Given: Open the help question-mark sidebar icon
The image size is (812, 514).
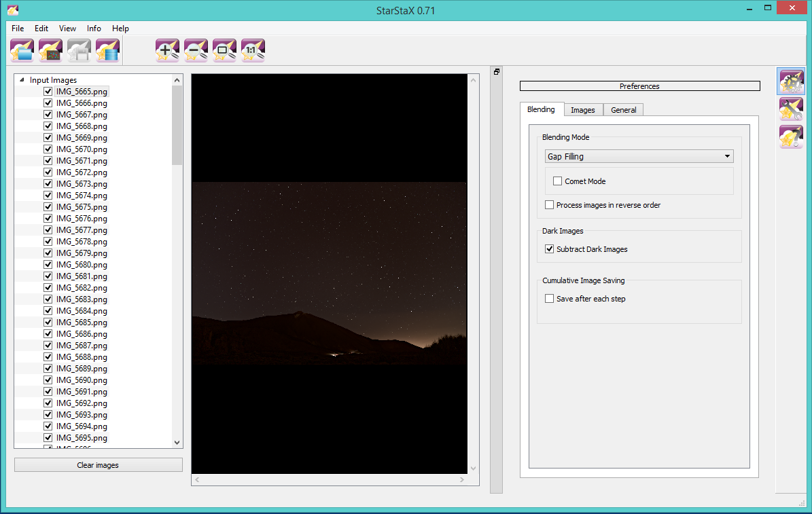Looking at the screenshot, I should 791,137.
